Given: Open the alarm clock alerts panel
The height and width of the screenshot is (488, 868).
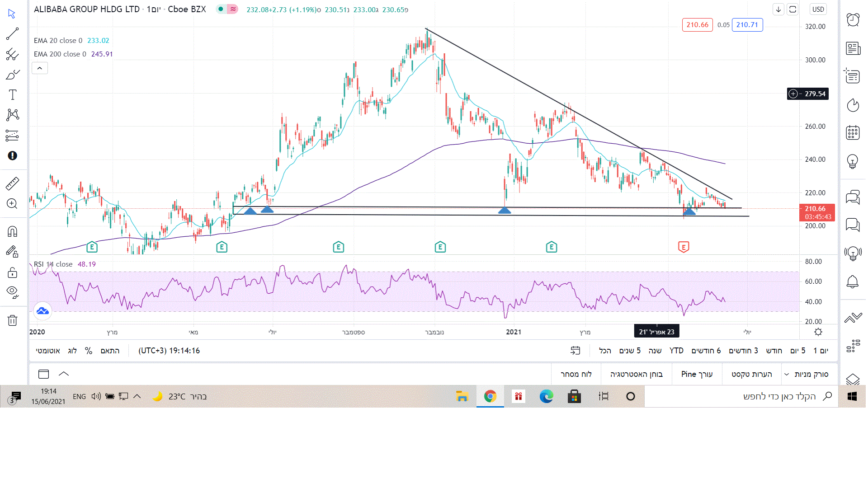Looking at the screenshot, I should point(853,19).
